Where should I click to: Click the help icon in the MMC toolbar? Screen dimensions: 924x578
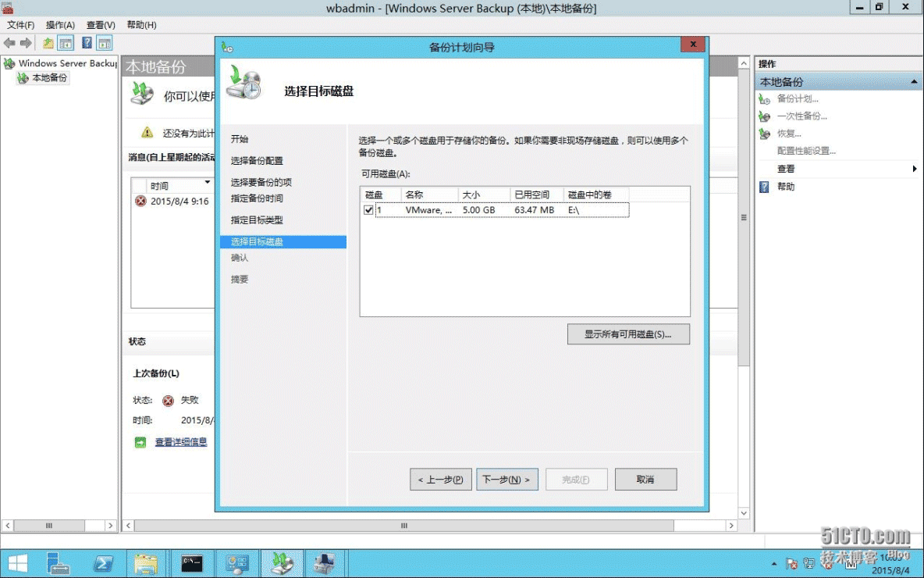[87, 43]
